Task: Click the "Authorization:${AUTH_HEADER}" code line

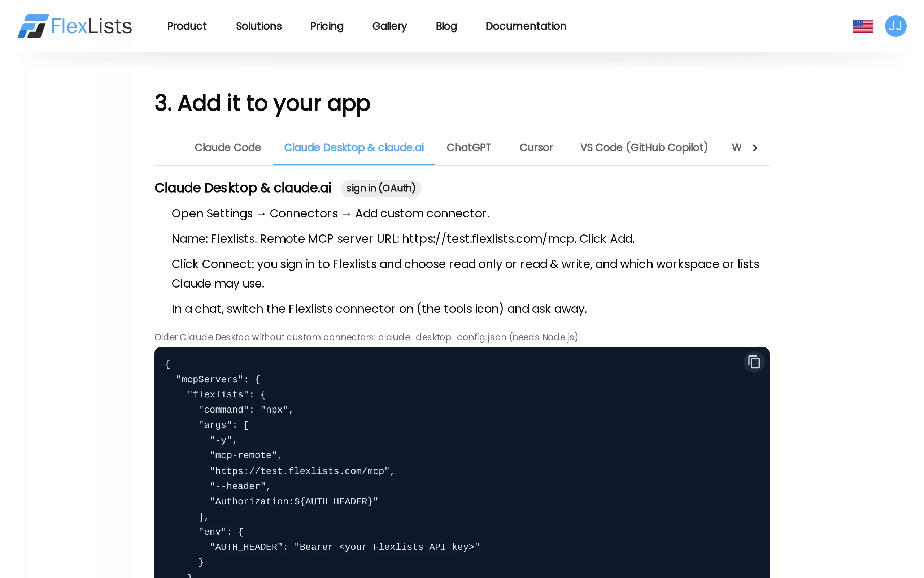Action: point(293,501)
